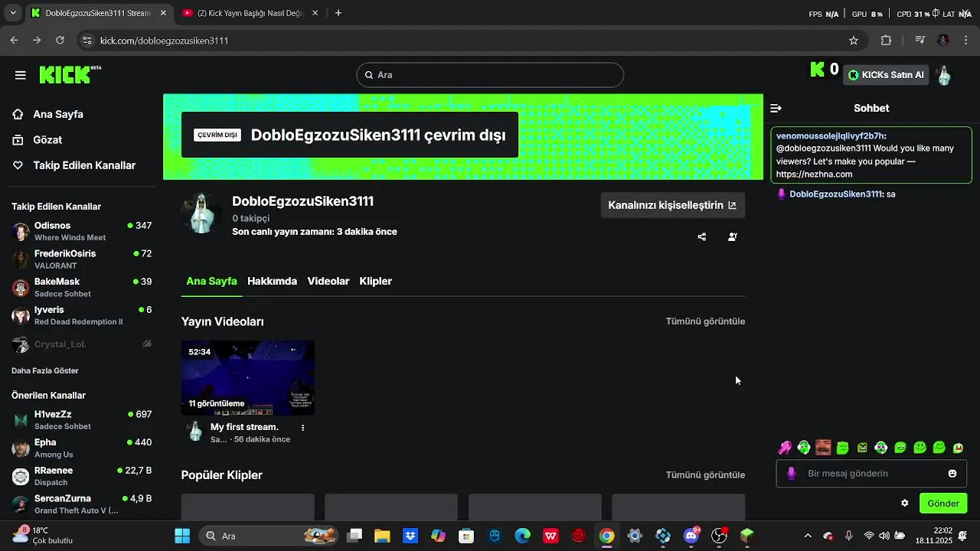
Task: Click venomoussolejlqlivyf2b7h username in chat
Action: pyautogui.click(x=831, y=135)
